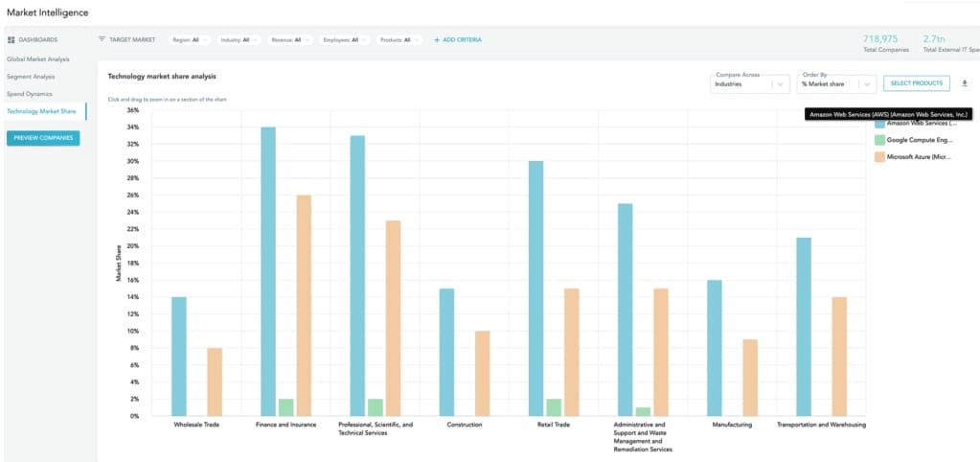Open the Industry filter dropdown
This screenshot has height=462, width=980.
[240, 39]
